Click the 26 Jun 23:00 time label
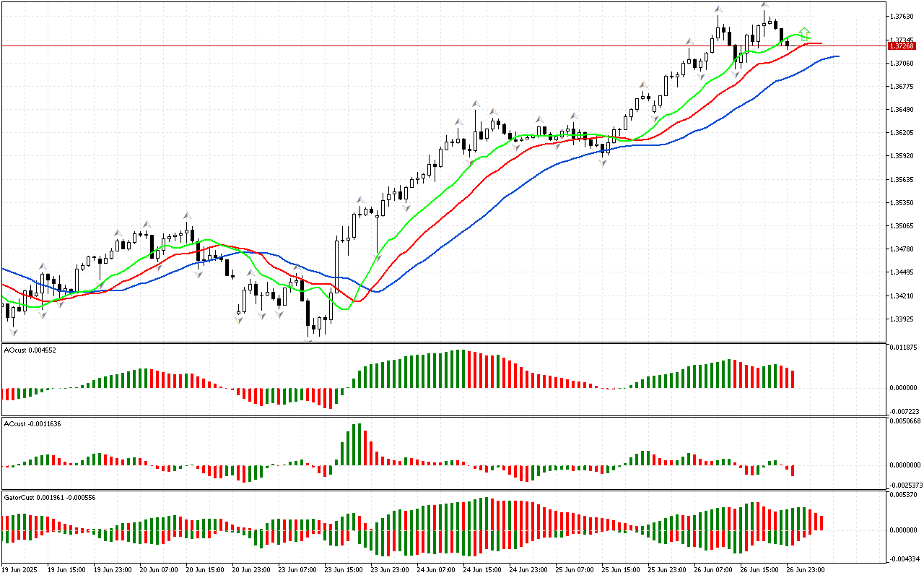The height and width of the screenshot is (578, 924). (x=807, y=569)
